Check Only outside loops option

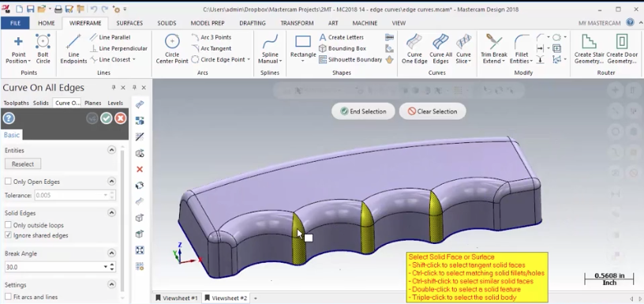pyautogui.click(x=8, y=225)
